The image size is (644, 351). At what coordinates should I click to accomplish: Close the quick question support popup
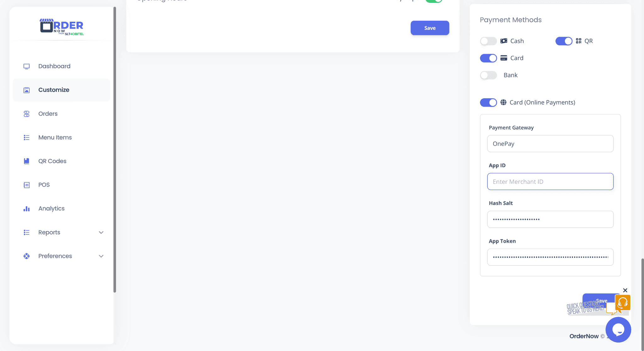tap(625, 290)
